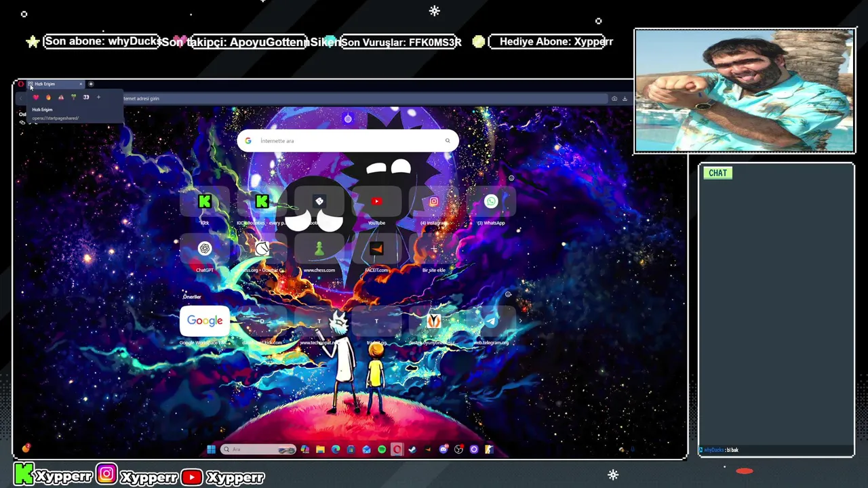Open Spotify from the taskbar

(x=382, y=449)
